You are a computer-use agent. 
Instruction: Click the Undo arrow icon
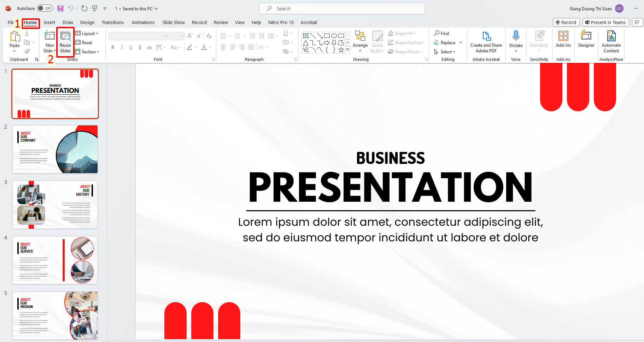(70, 8)
